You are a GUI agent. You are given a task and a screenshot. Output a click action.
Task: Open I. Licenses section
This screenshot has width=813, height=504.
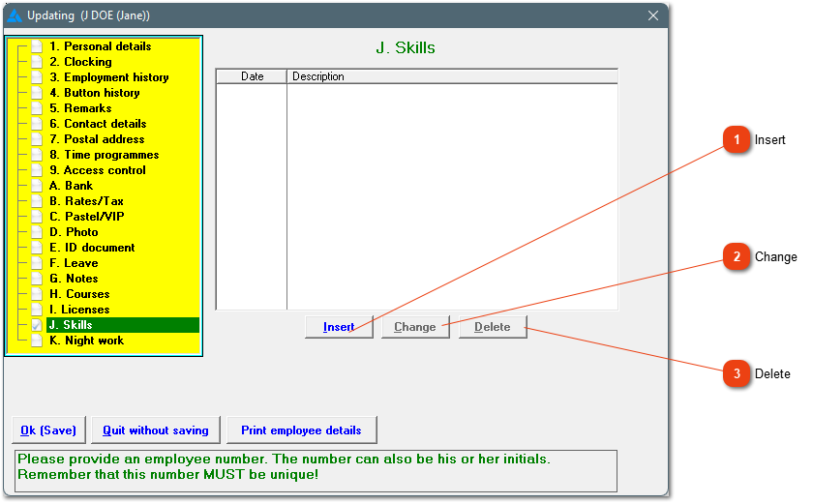tap(79, 311)
